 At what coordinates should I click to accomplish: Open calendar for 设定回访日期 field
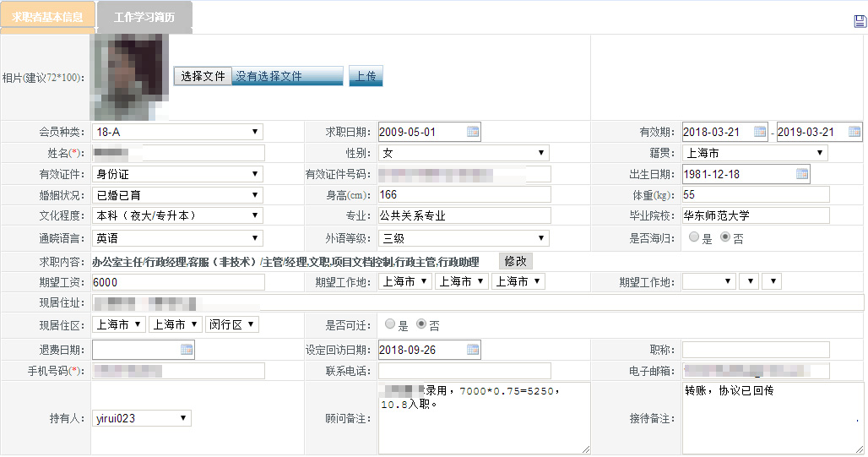pyautogui.click(x=473, y=350)
